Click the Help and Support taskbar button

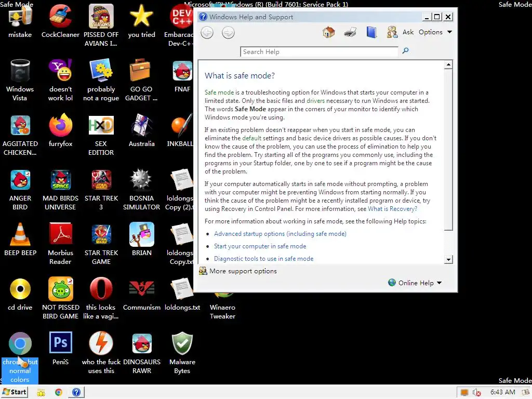(x=76, y=393)
